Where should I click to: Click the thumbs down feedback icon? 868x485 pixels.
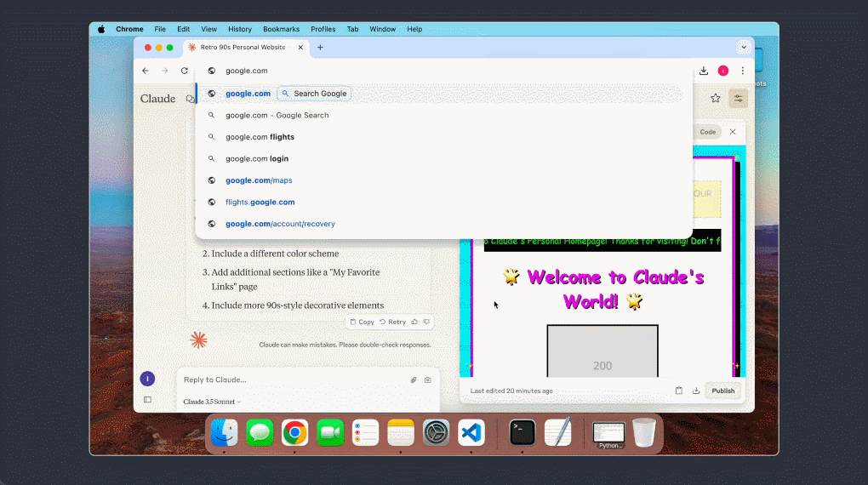point(426,322)
